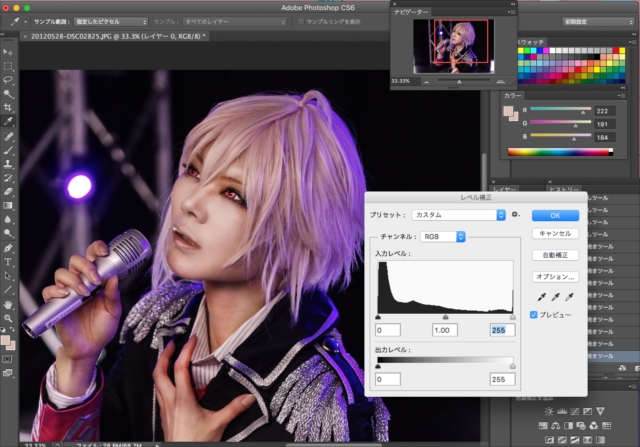This screenshot has width=640, height=447.
Task: Click the OK button in Levels
Action: pos(555,216)
